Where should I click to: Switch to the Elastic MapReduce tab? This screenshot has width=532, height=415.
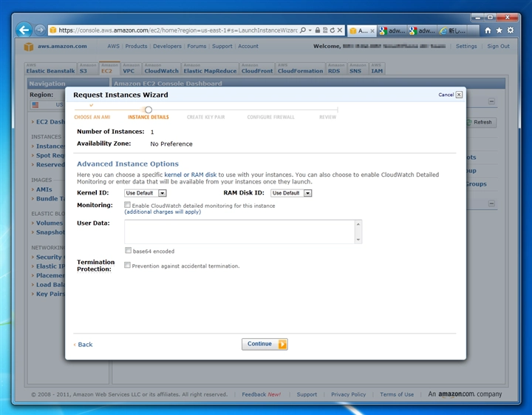pos(210,69)
